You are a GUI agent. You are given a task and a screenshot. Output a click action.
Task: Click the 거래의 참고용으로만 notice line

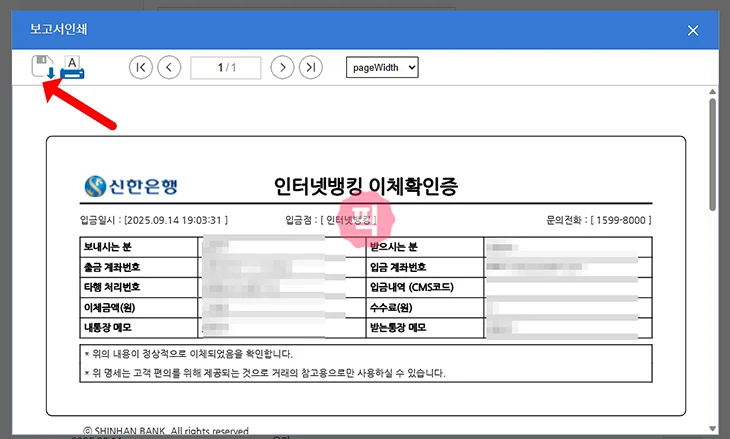click(264, 373)
